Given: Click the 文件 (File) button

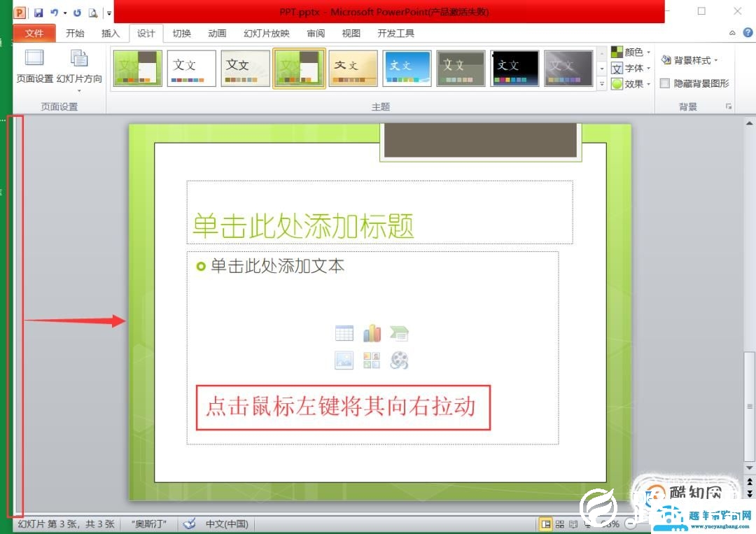Looking at the screenshot, I should pos(34,32).
